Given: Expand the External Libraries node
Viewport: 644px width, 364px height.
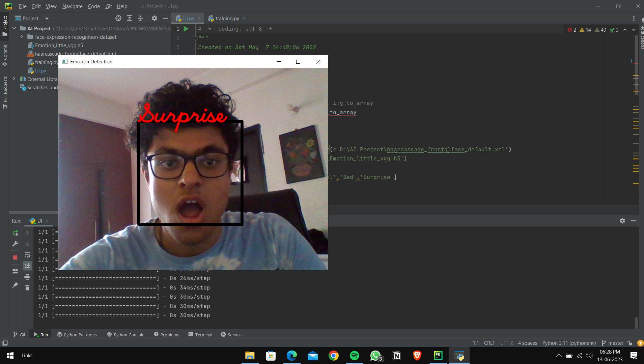Looking at the screenshot, I should (14, 79).
